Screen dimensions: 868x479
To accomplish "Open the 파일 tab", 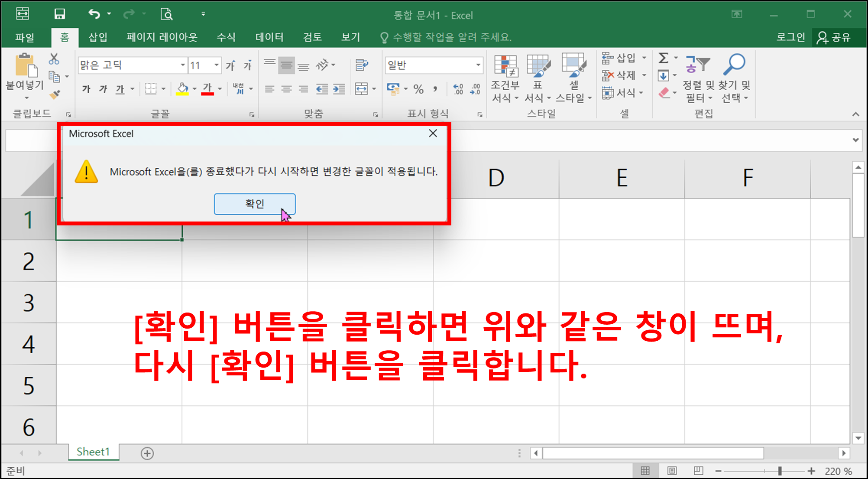I will tap(25, 37).
